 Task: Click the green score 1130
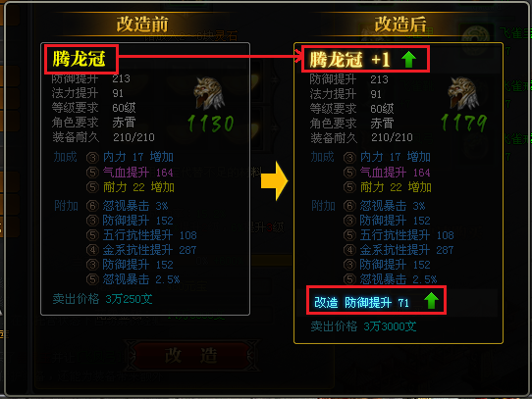coord(211,124)
